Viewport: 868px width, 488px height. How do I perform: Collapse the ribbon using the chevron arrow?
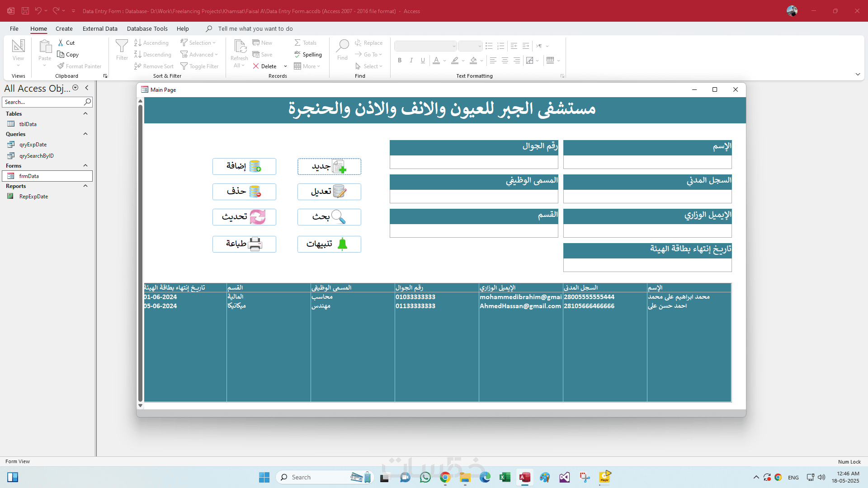tap(858, 74)
